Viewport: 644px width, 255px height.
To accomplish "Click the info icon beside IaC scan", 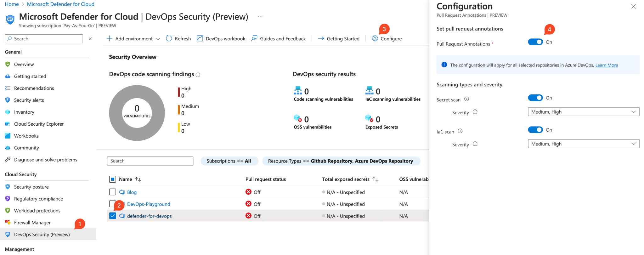I will pyautogui.click(x=460, y=131).
